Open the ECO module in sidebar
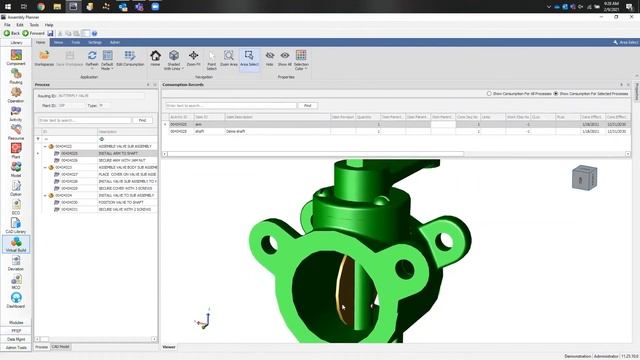Image resolution: width=640 pixels, height=360 pixels. [x=16, y=207]
